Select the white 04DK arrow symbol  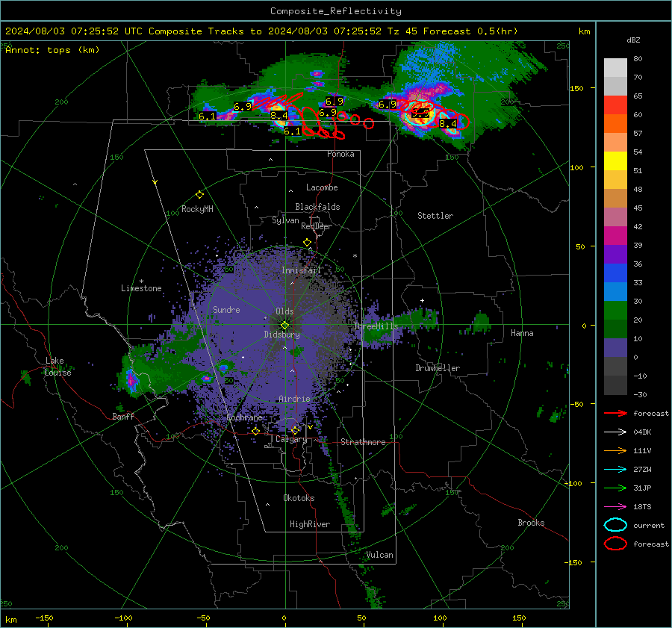[615, 432]
